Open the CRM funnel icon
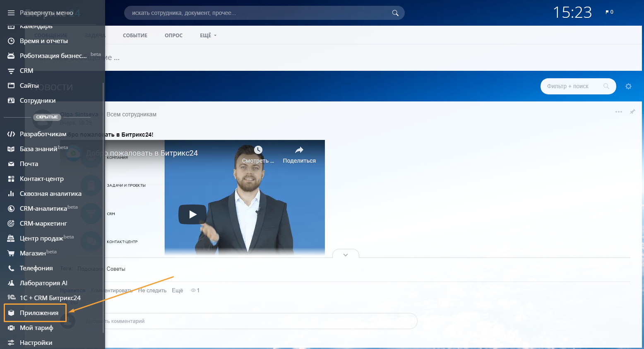 click(x=11, y=71)
